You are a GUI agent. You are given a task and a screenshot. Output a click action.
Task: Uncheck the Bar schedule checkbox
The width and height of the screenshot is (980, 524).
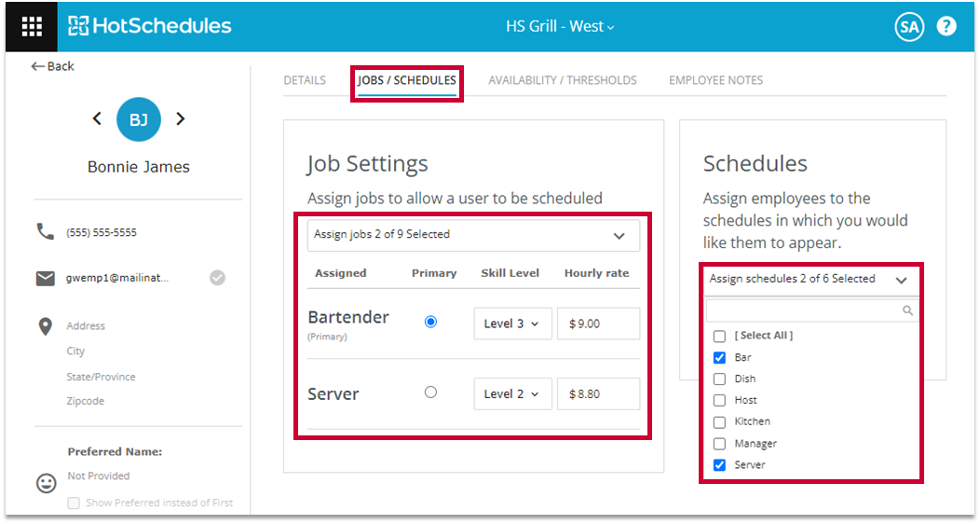coord(719,357)
